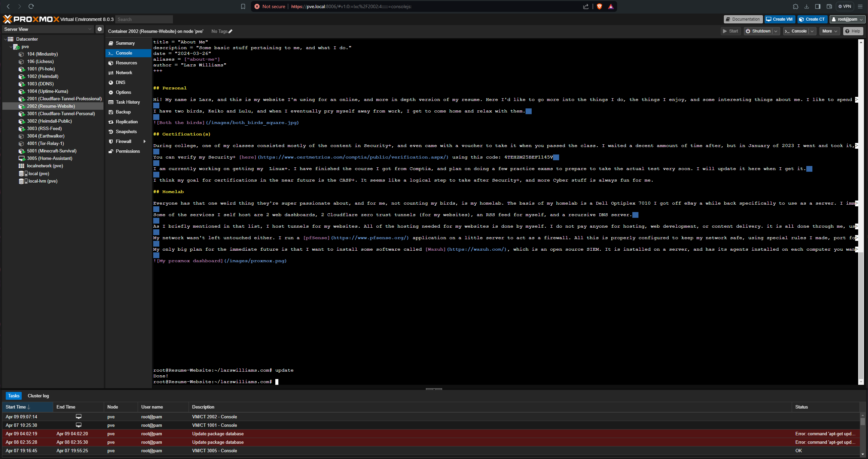Open the Summary tab
This screenshot has height=459, width=868.
click(128, 43)
